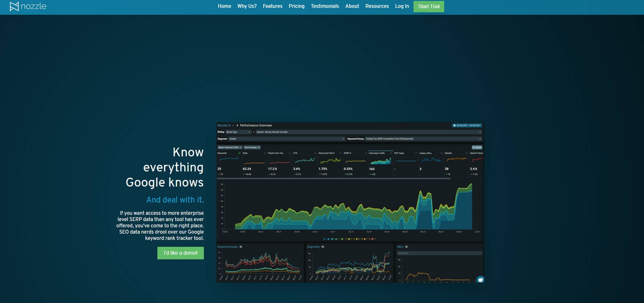Click the Select URLs input field
The width and height of the screenshot is (644, 303).
pos(439,253)
